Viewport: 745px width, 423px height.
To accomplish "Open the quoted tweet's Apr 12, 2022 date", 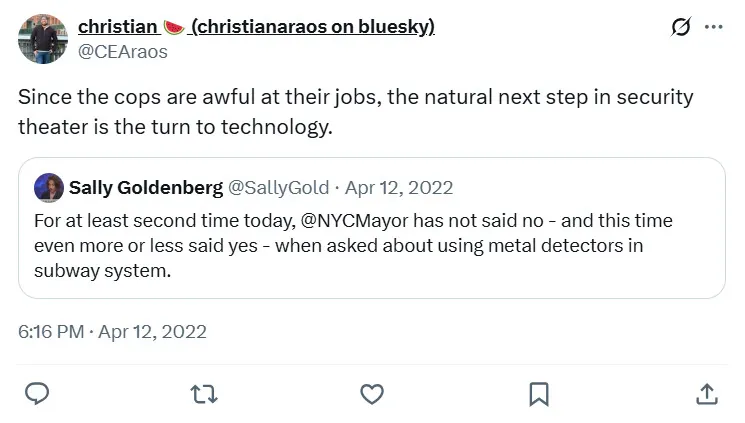I will click(x=399, y=187).
